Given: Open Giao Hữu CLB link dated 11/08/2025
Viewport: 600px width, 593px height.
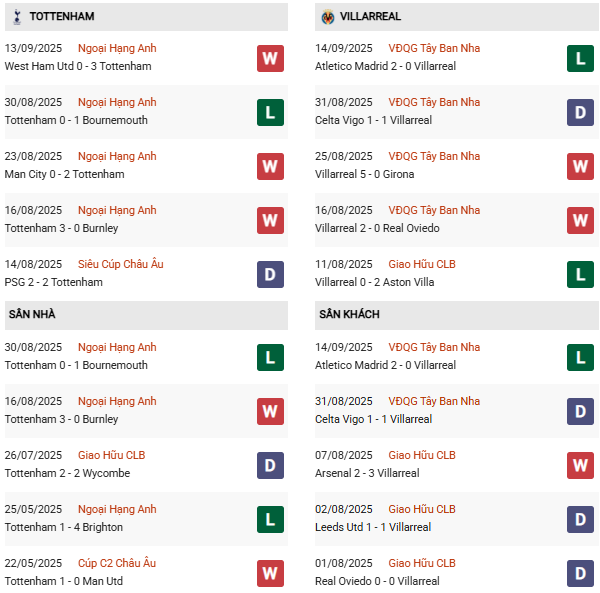Looking at the screenshot, I should [422, 264].
